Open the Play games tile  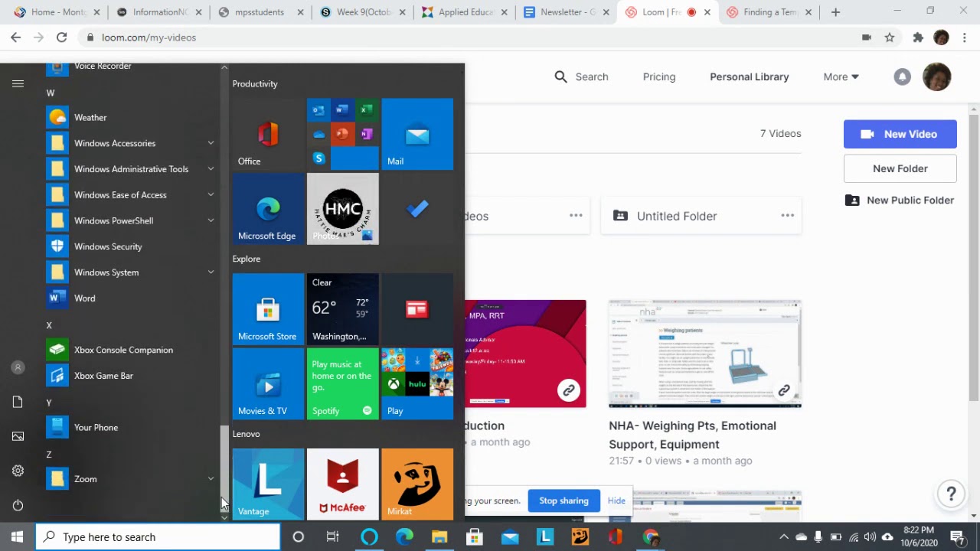tap(417, 384)
